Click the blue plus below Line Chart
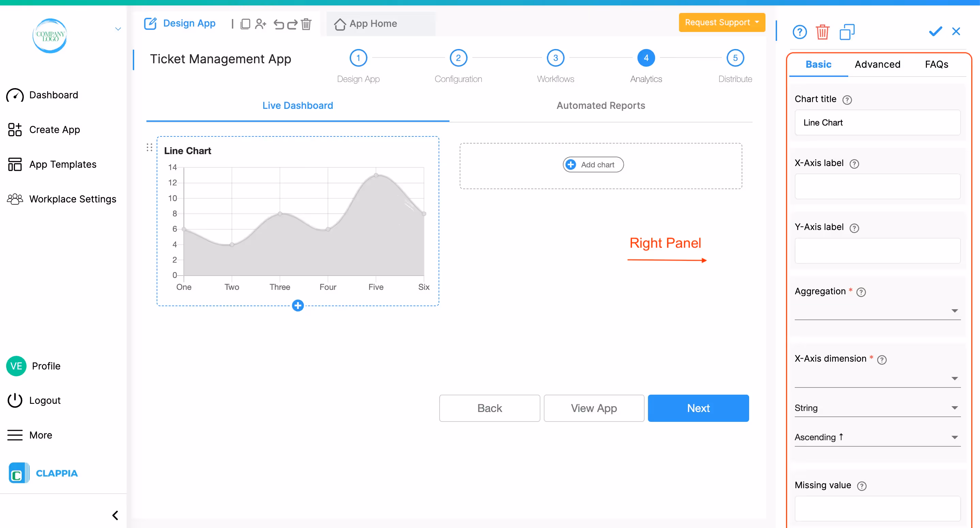 click(298, 305)
